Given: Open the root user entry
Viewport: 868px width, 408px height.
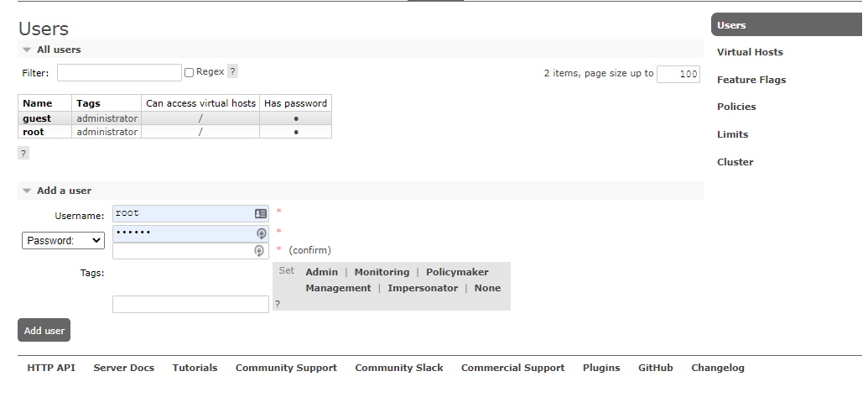Looking at the screenshot, I should [x=34, y=131].
